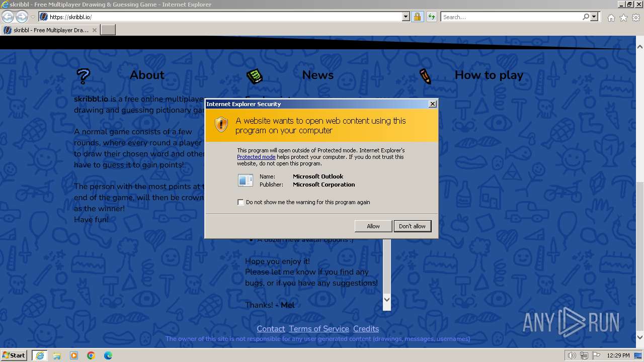Launch Chrome from taskbar
This screenshot has height=362, width=644.
pyautogui.click(x=91, y=355)
